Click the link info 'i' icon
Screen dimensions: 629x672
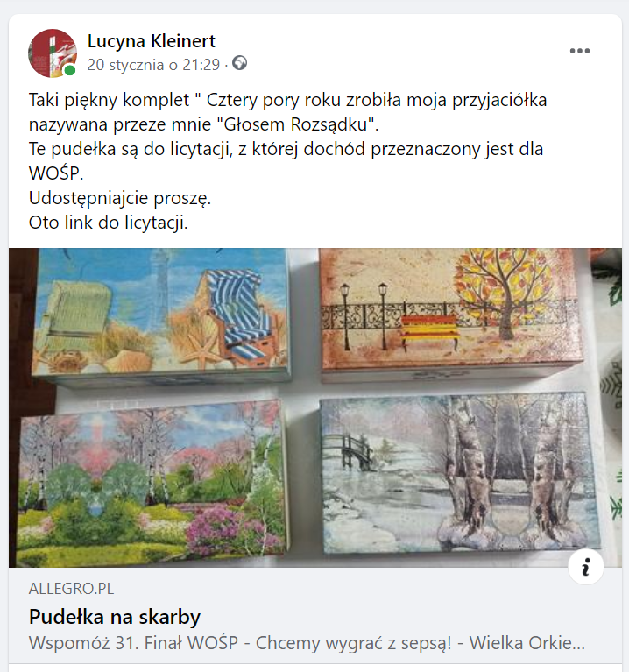coord(585,567)
